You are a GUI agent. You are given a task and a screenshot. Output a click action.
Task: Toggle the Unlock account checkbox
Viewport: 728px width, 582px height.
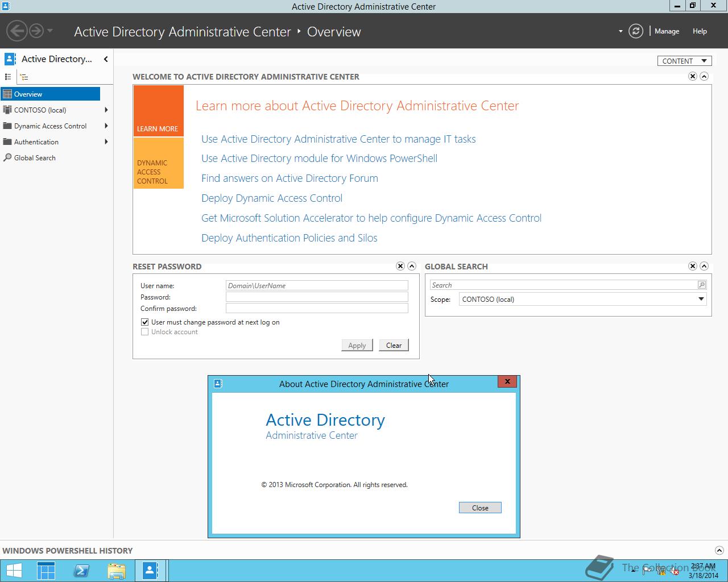(144, 332)
